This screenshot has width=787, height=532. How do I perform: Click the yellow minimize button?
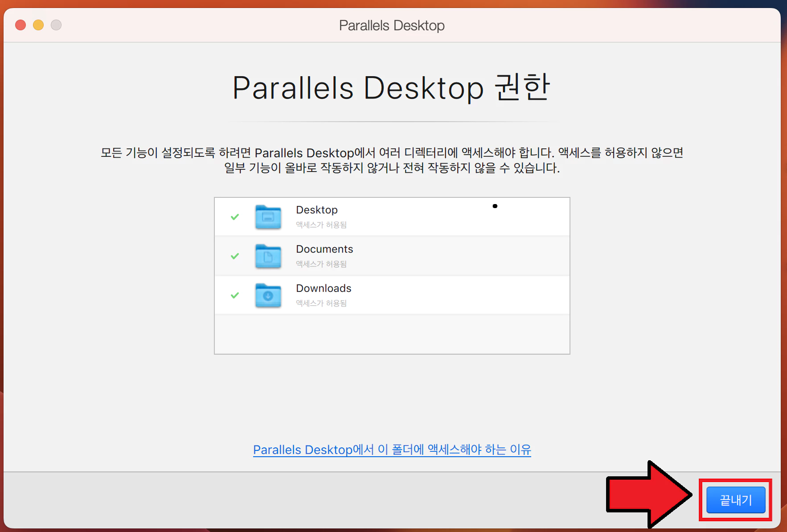pyautogui.click(x=38, y=25)
